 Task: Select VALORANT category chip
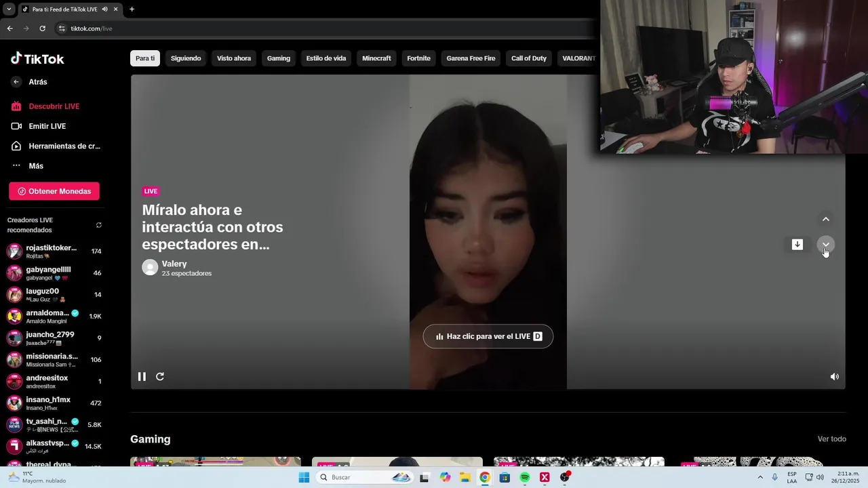click(x=578, y=58)
